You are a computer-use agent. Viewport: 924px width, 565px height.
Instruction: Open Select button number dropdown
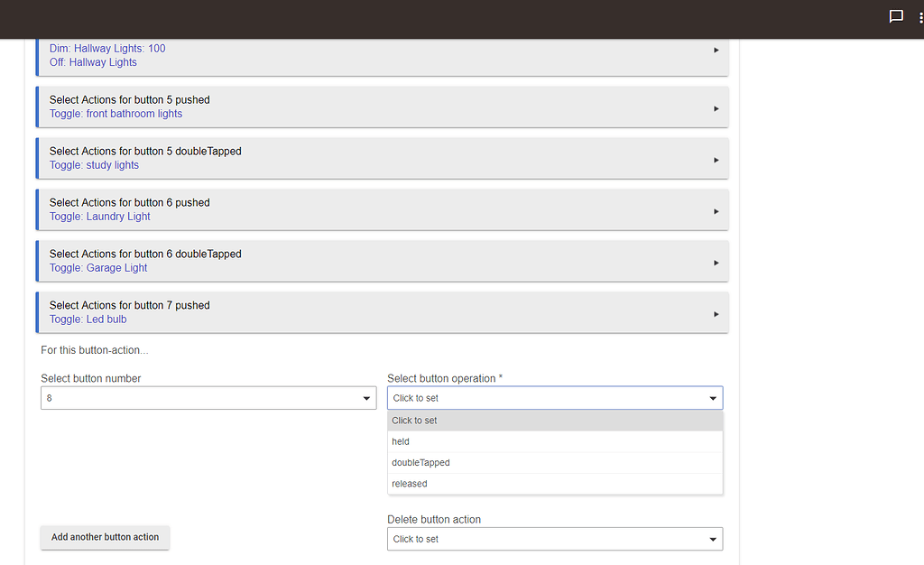(208, 398)
